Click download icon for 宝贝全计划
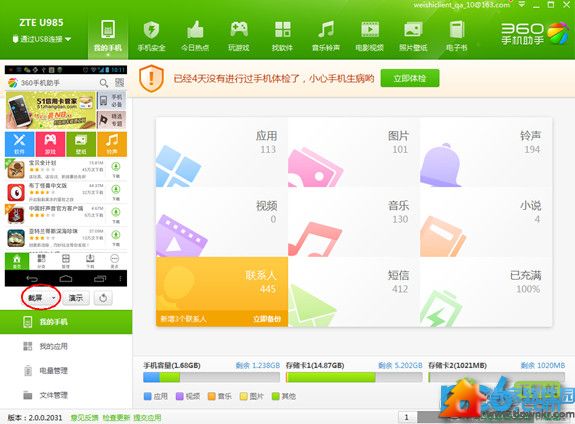This screenshot has height=424, width=575. (x=116, y=167)
